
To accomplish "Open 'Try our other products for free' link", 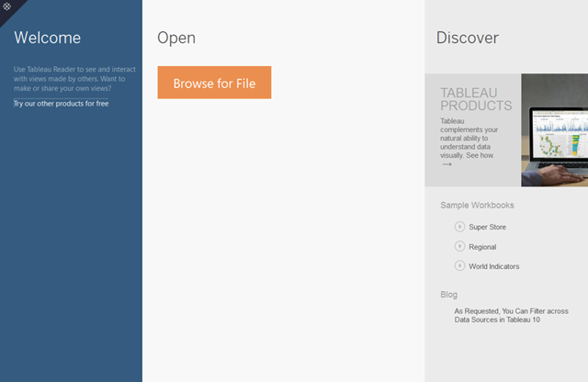I will (x=62, y=104).
